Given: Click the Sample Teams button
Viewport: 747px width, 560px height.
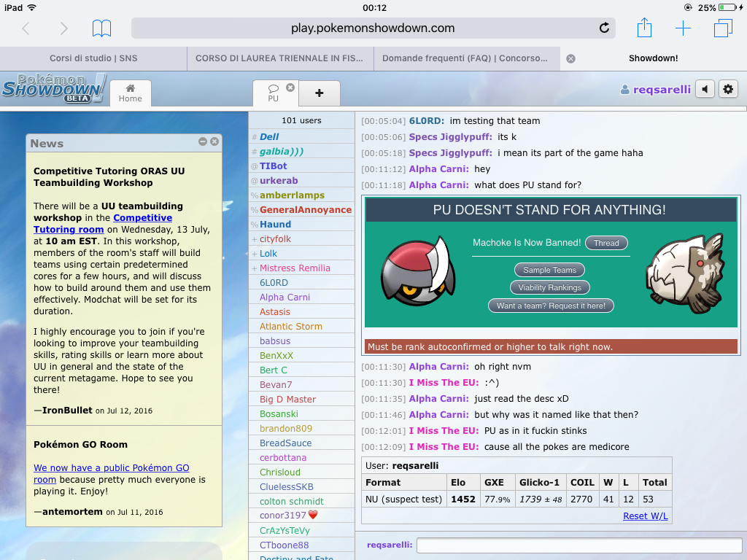Looking at the screenshot, I should pyautogui.click(x=550, y=270).
